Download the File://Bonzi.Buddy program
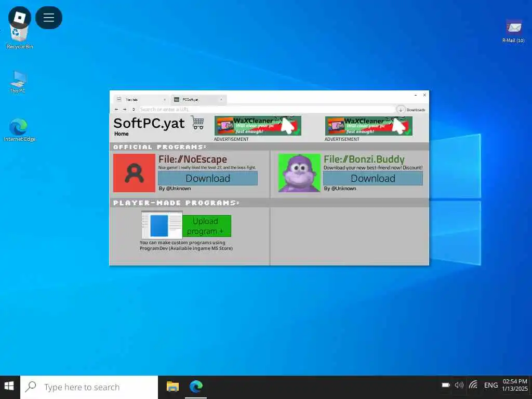The height and width of the screenshot is (399, 532). pos(373,179)
